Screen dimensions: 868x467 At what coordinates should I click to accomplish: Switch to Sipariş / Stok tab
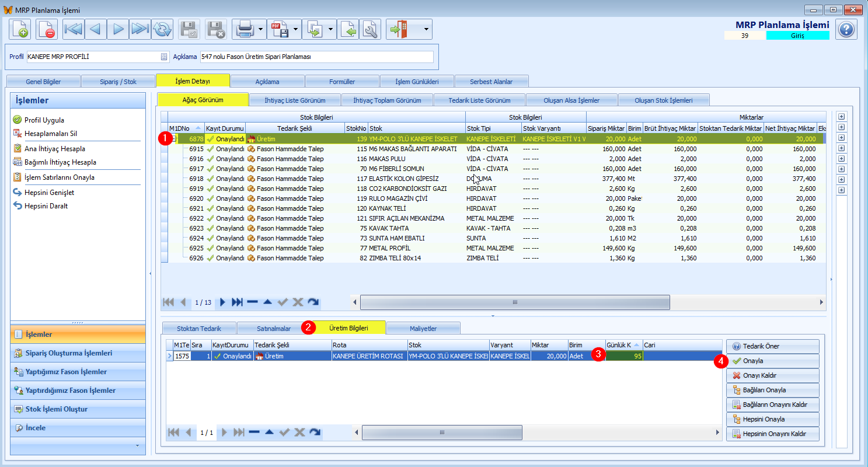(x=118, y=81)
